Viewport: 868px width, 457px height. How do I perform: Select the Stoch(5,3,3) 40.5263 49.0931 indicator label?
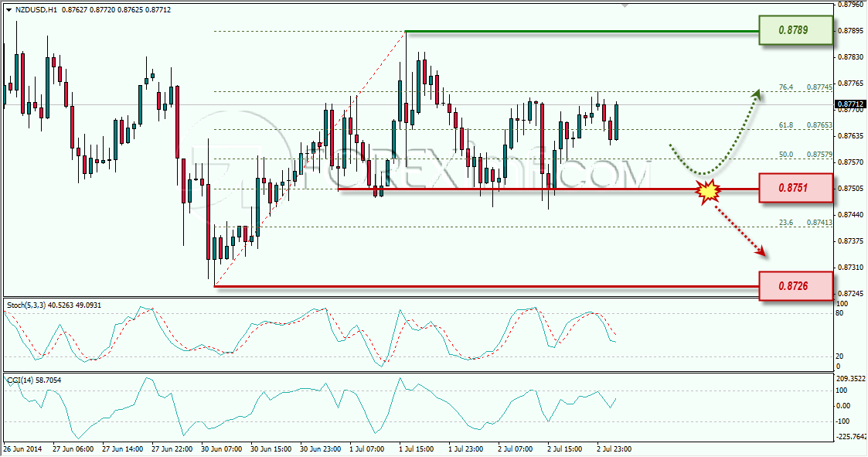tap(53, 305)
